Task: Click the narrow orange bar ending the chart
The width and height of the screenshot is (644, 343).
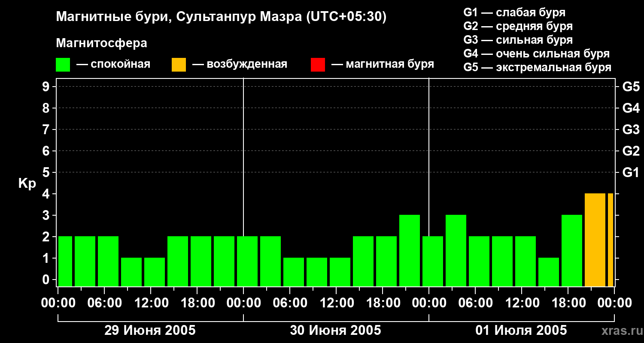Action: (x=611, y=240)
